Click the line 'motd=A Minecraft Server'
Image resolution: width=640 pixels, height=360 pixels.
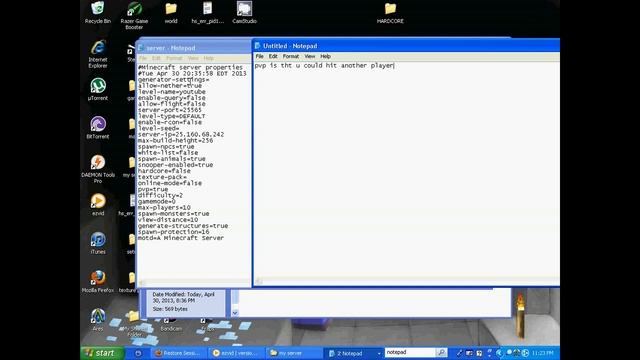[x=181, y=238]
